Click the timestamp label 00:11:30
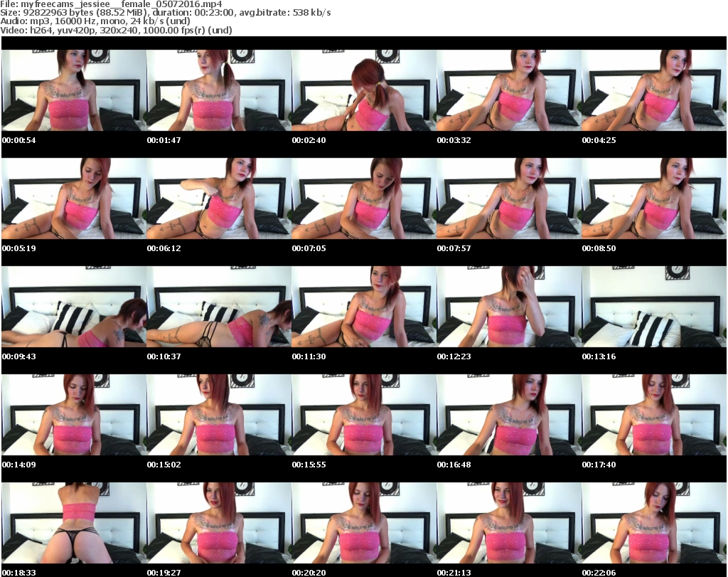The width and height of the screenshot is (728, 577). pos(309,356)
